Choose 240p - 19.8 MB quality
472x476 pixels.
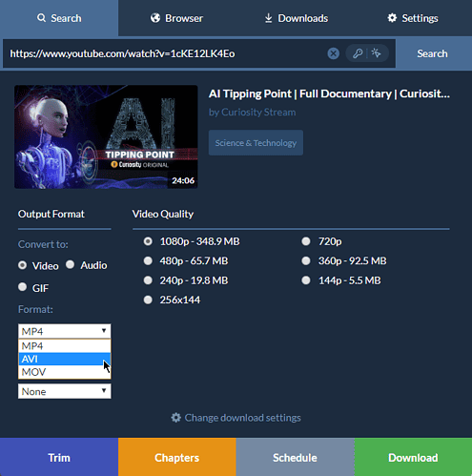pyautogui.click(x=148, y=280)
